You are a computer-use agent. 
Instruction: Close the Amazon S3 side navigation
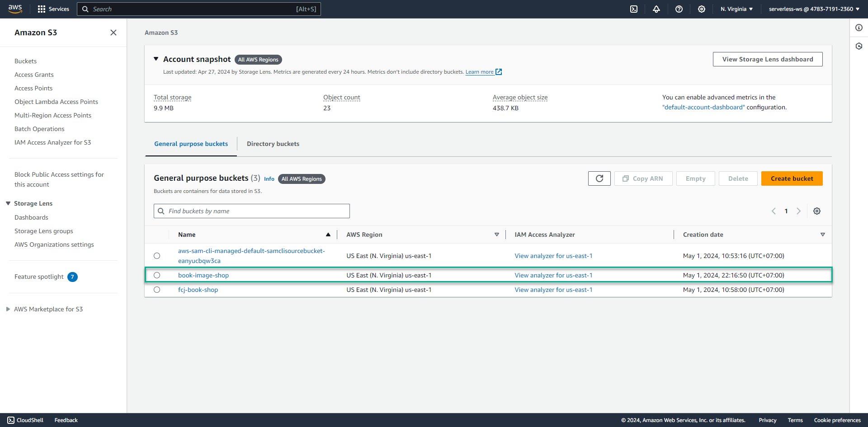pos(113,33)
